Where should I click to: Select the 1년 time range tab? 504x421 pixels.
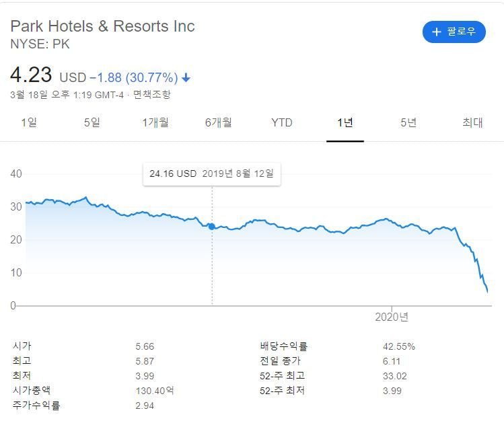(345, 122)
